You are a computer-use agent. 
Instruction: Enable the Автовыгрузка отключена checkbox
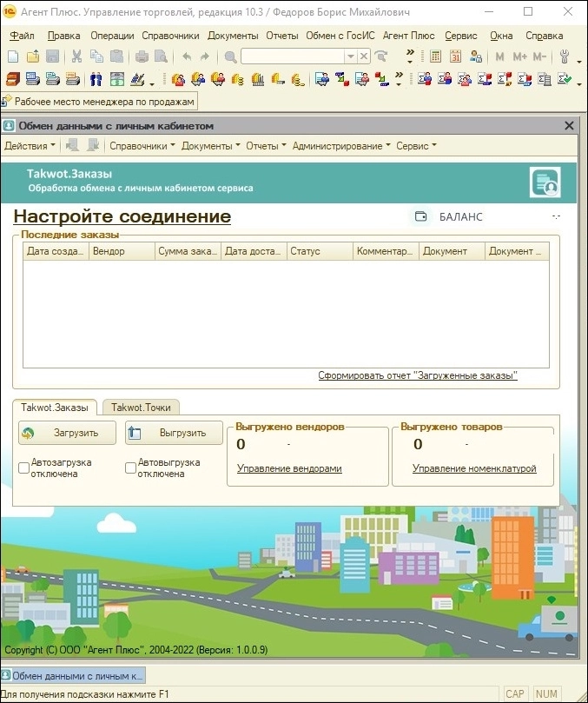tap(130, 468)
